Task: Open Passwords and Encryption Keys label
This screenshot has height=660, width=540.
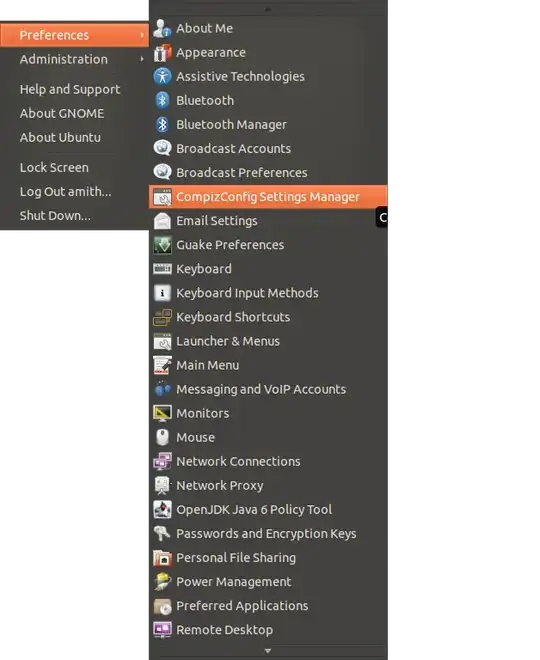Action: 266,534
